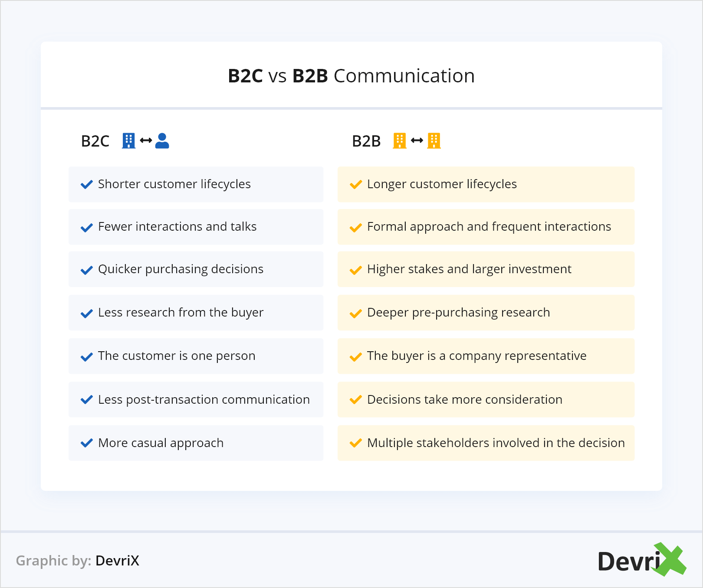703x588 pixels.
Task: Click the DevriX logo with green X
Action: point(641,560)
